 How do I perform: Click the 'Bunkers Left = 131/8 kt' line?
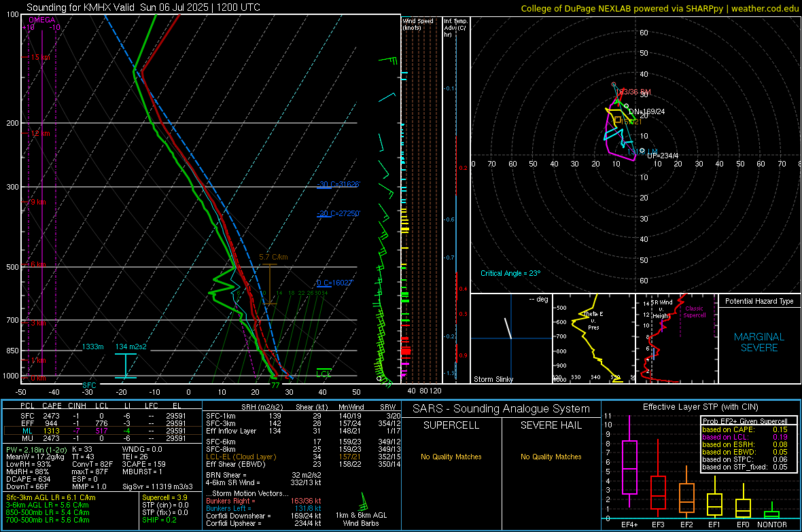pyautogui.click(x=264, y=508)
